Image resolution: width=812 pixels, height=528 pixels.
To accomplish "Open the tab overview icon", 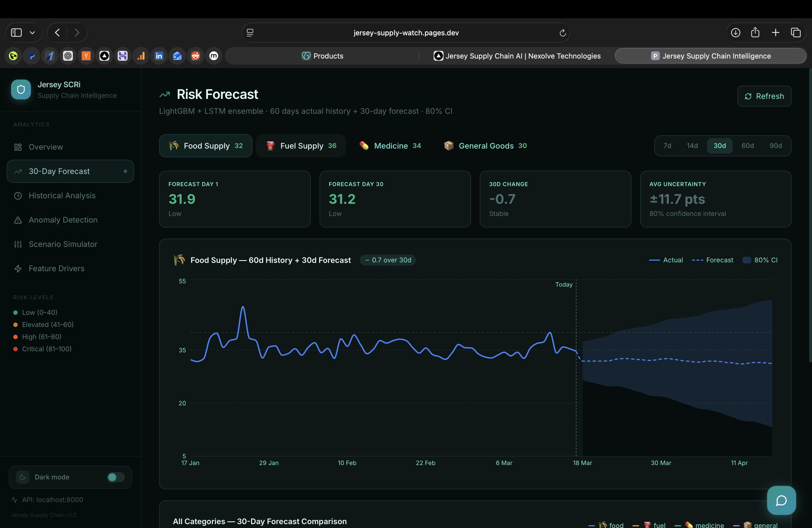I will (796, 32).
